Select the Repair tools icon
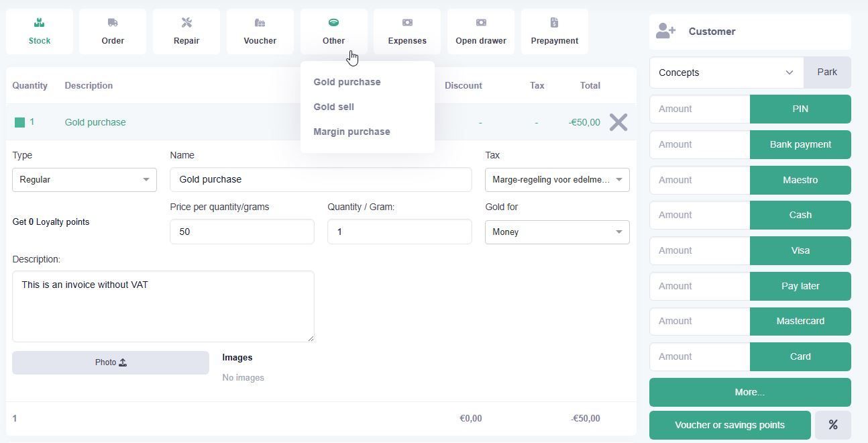The image size is (868, 443). [186, 23]
